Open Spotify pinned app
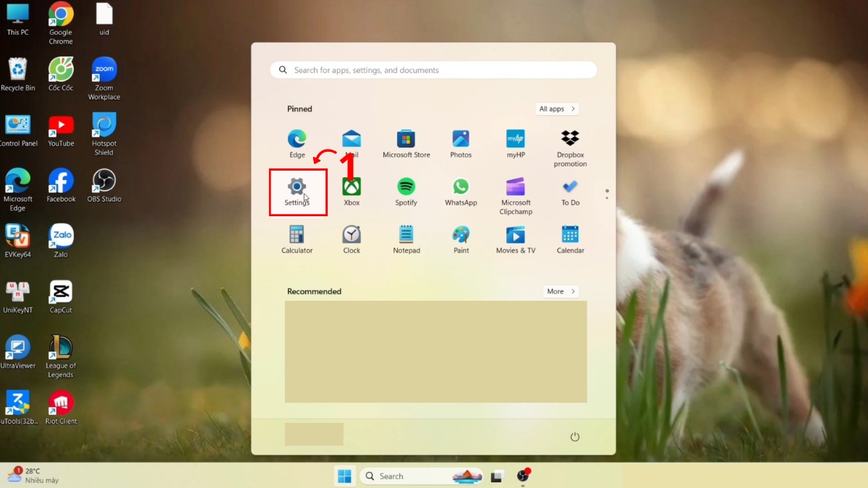868x488 pixels. [x=407, y=192]
